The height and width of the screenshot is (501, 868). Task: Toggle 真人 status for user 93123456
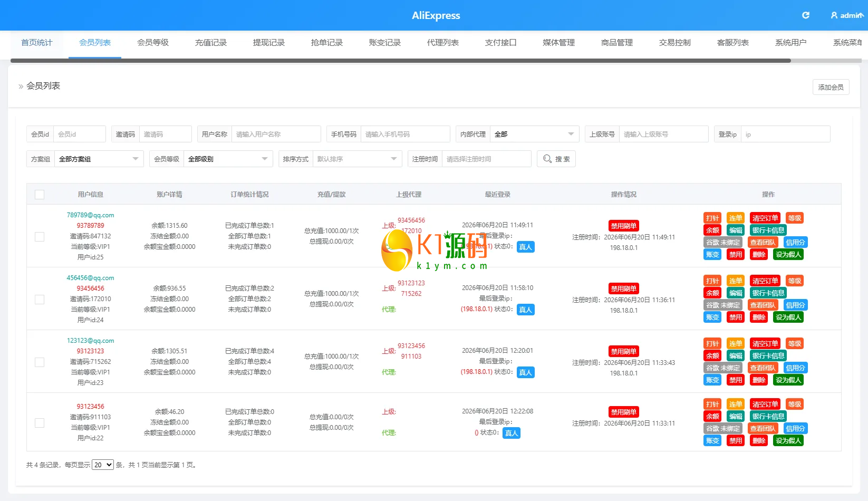coord(511,433)
